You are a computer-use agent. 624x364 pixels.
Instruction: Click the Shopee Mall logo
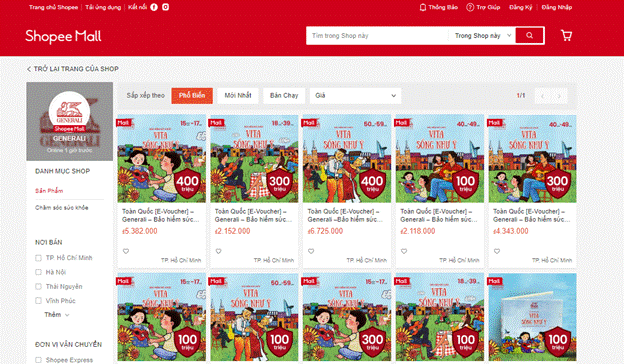(x=63, y=36)
